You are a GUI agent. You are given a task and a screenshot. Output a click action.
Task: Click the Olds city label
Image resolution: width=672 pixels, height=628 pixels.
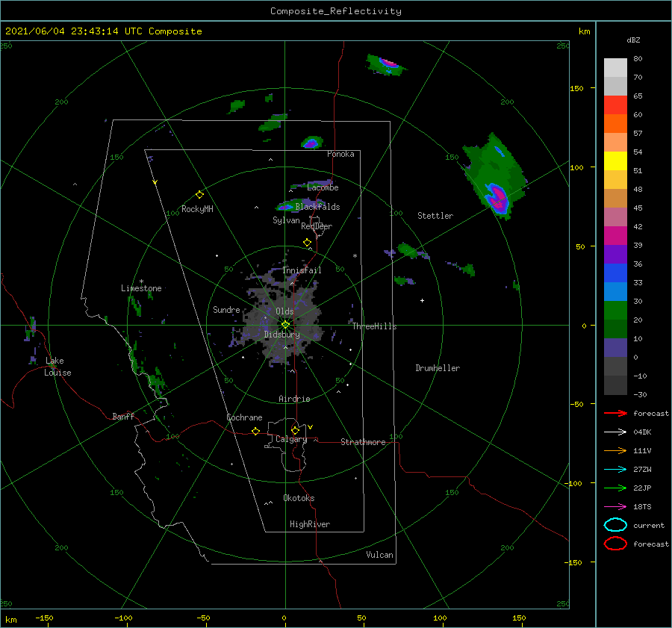coord(284,311)
